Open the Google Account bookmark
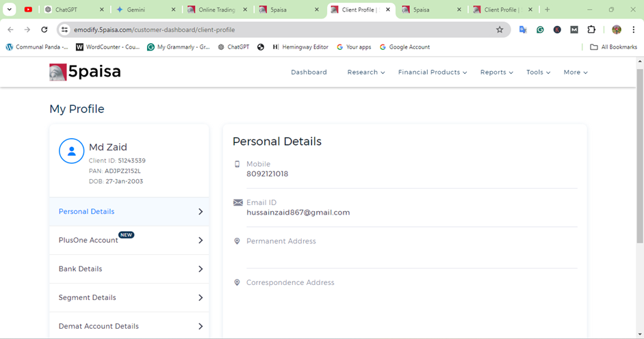This screenshot has height=339, width=644. point(404,46)
